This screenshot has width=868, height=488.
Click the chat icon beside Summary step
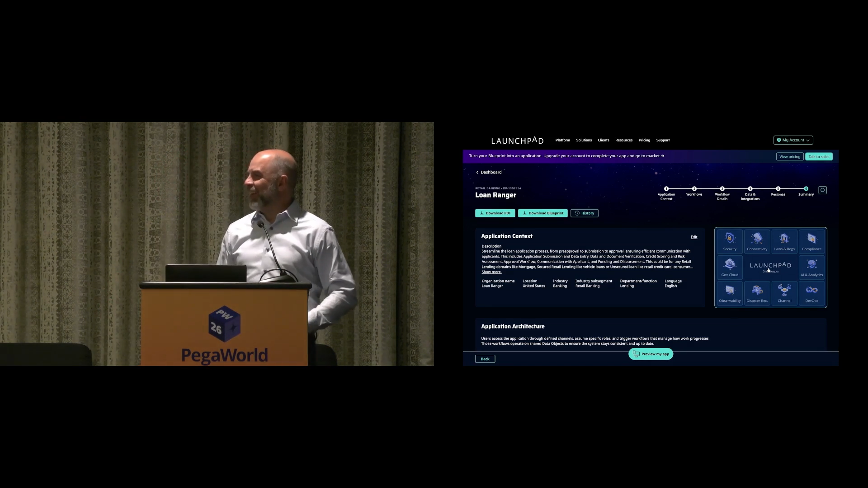pyautogui.click(x=822, y=190)
